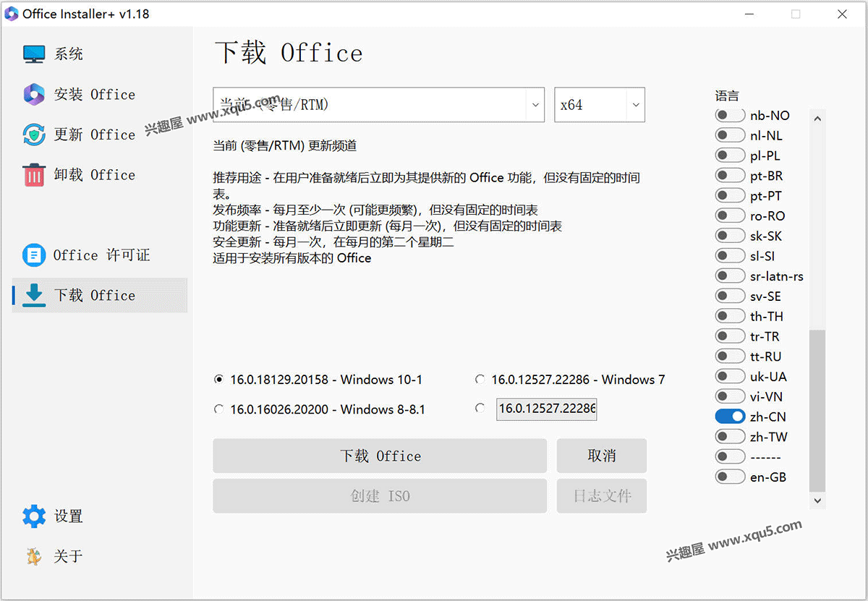Go to 更新 Office section

pos(100,135)
